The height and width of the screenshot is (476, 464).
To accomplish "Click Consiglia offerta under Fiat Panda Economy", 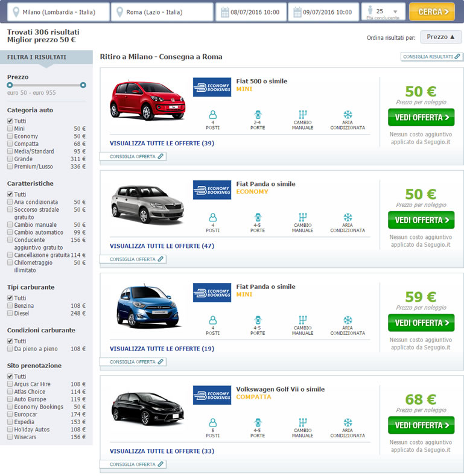I will tap(133, 259).
